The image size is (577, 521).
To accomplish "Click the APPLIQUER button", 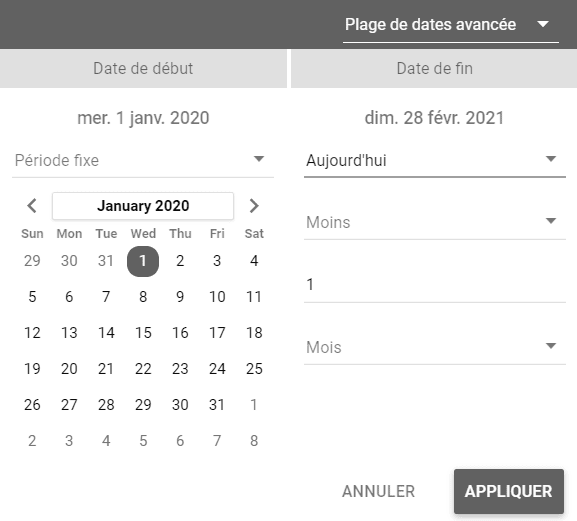I will 509,492.
